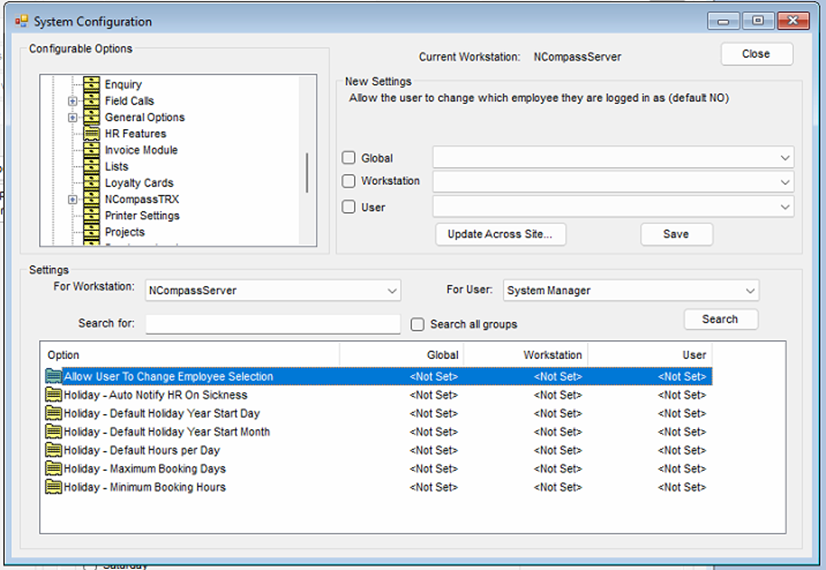Click folder icon of Holiday - Default Hours per Day
Screen dimensions: 826x570
[x=53, y=450]
